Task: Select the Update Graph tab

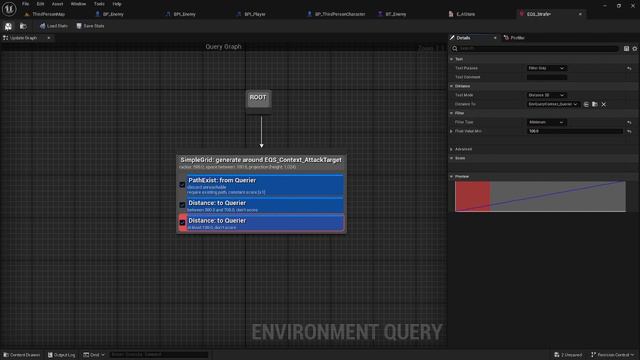Action: click(x=23, y=38)
